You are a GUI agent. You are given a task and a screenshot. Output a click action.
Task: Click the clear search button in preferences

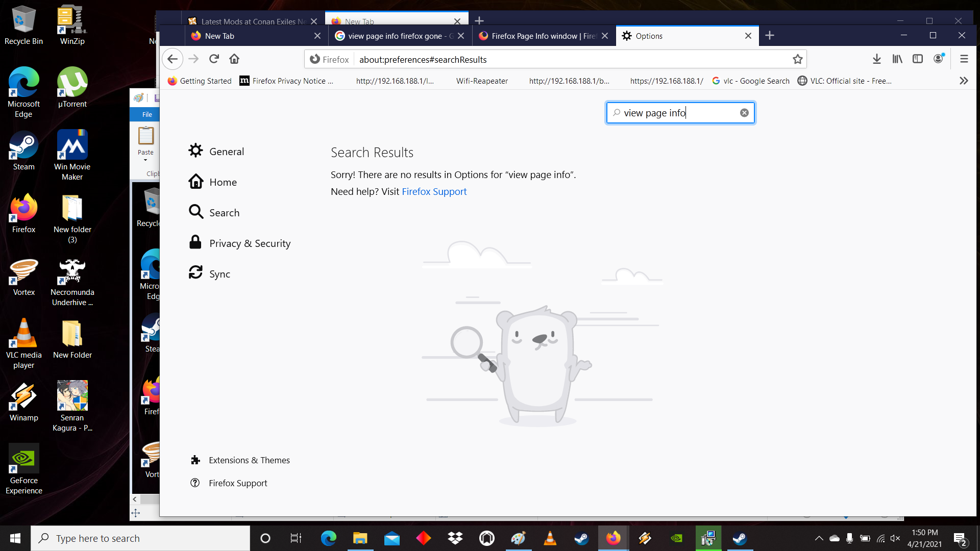pos(744,112)
